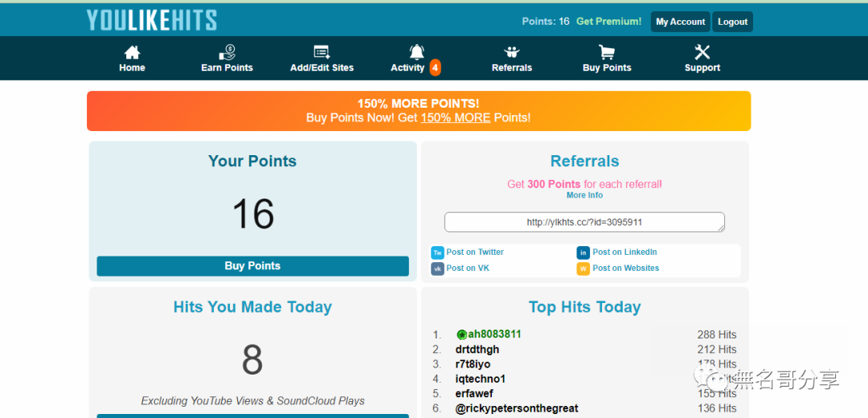The height and width of the screenshot is (418, 868).
Task: Click the green star badge beside ah8083811
Action: point(461,334)
